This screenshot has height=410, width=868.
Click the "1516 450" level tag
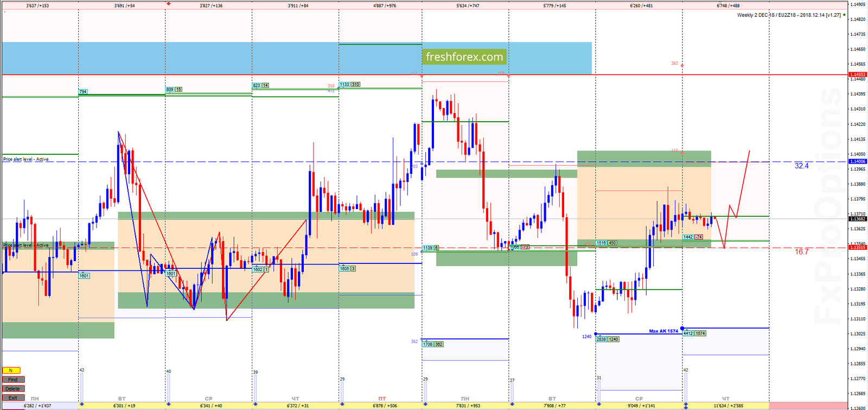[x=606, y=243]
